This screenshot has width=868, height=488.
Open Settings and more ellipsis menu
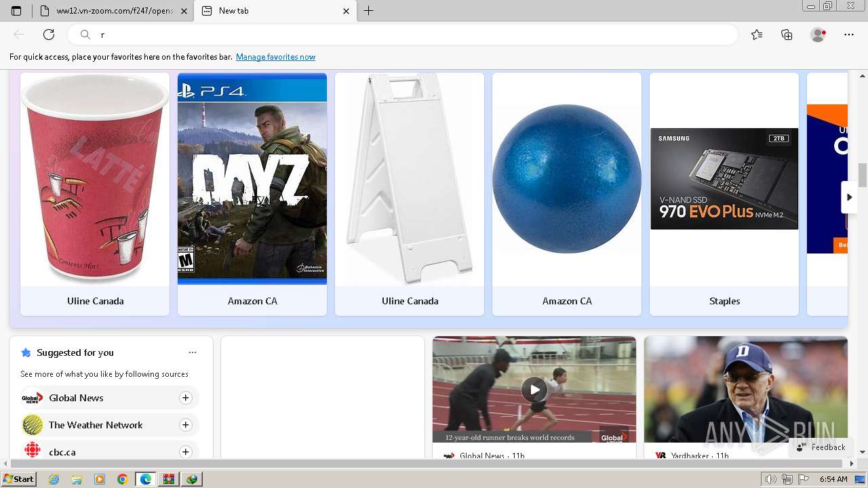849,35
